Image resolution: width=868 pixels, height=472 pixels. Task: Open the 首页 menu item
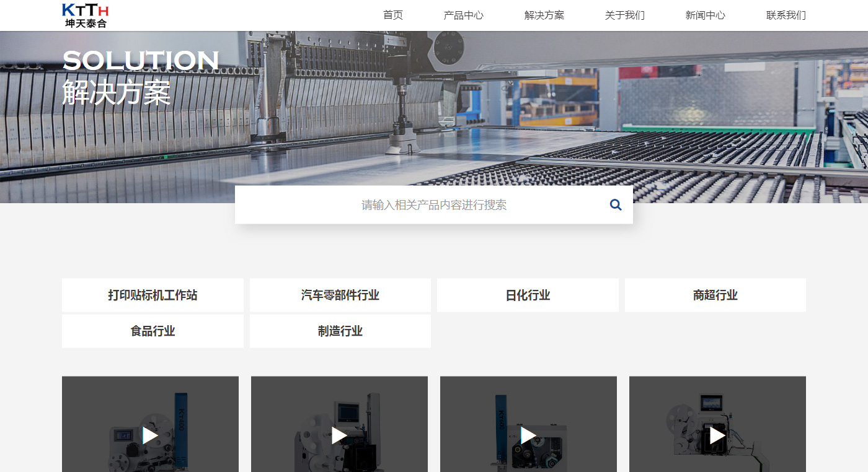coord(393,15)
